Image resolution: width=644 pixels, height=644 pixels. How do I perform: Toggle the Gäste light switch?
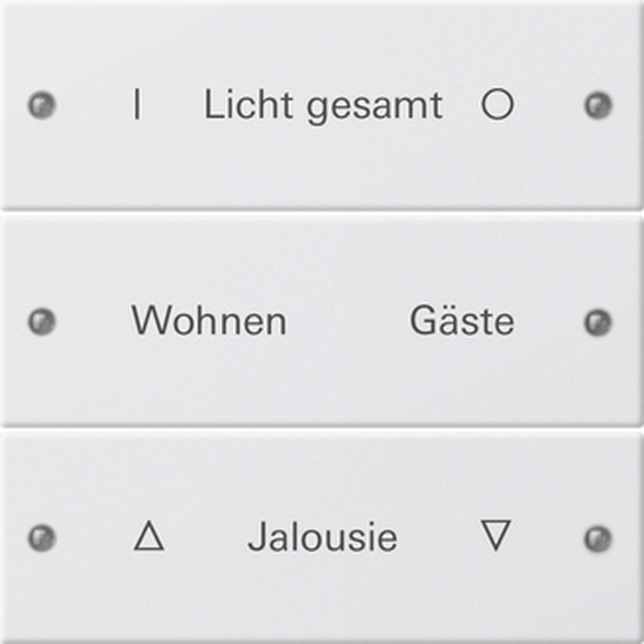462,321
